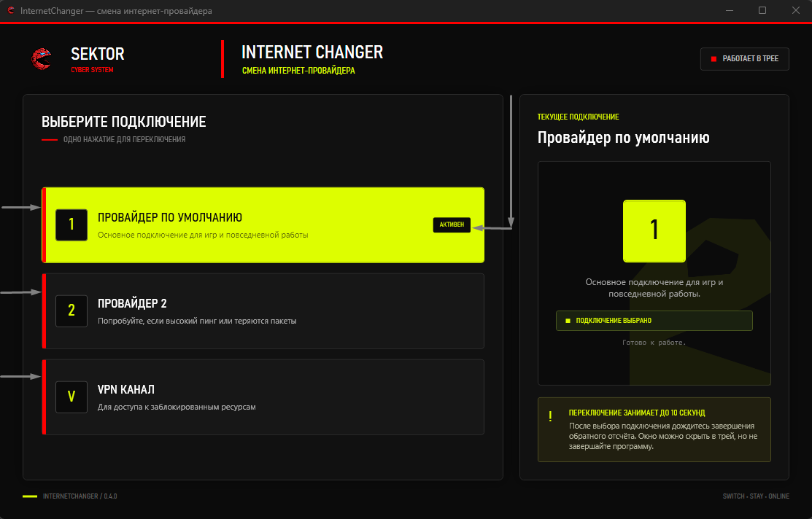Click the Одно нажатие для переключения subtitle
This screenshot has width=812, height=519.
click(124, 139)
